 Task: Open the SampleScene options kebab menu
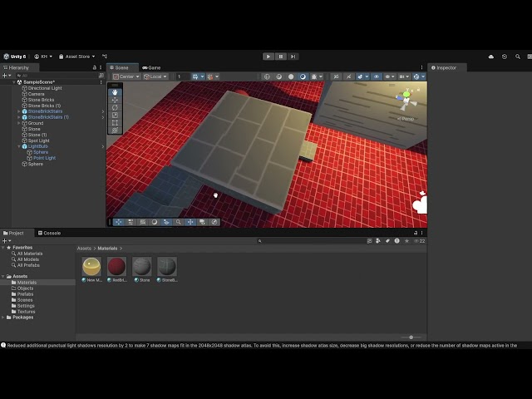pyautogui.click(x=101, y=82)
